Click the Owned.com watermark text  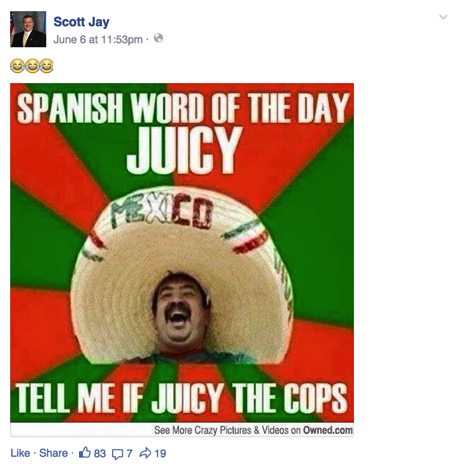click(x=328, y=430)
